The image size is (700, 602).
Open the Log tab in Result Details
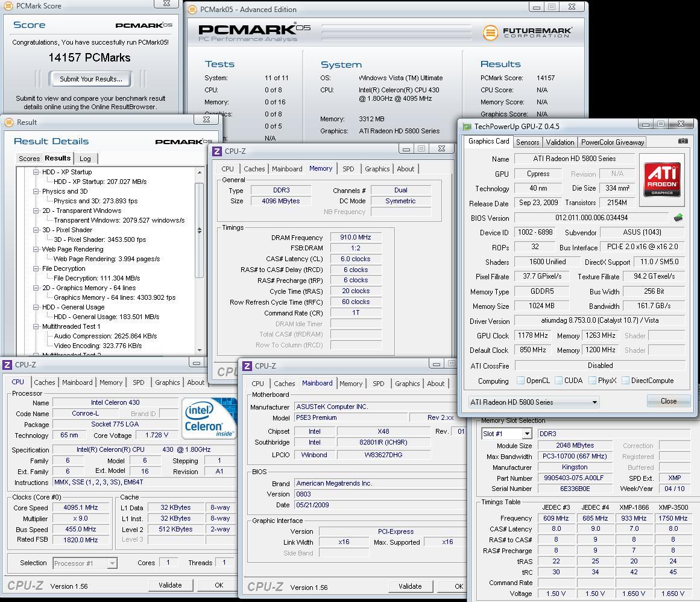tap(85, 159)
